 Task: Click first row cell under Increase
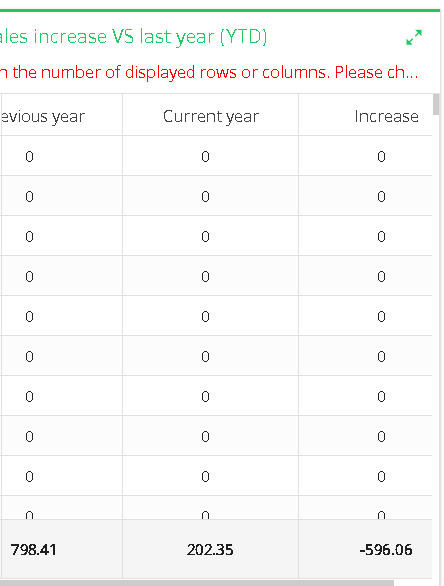click(x=366, y=156)
